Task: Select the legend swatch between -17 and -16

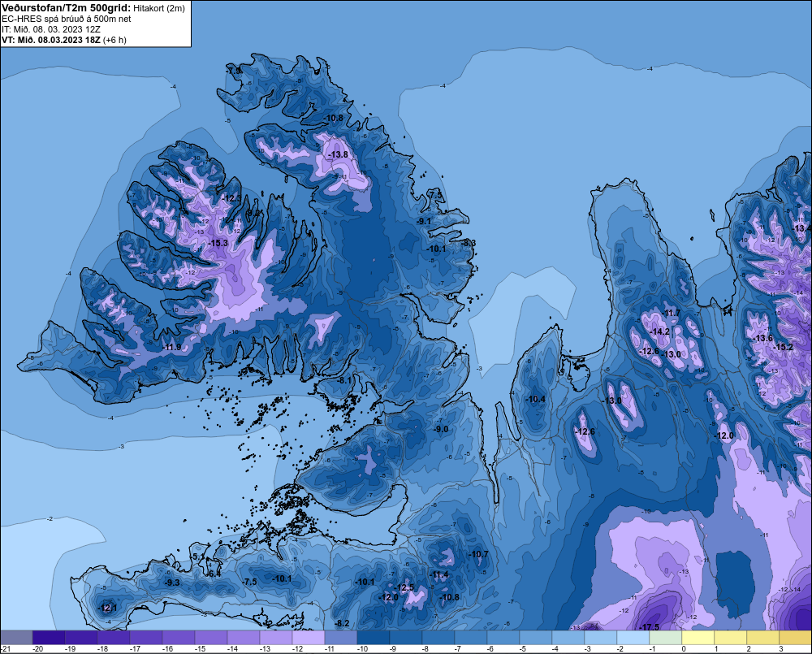Action: (x=146, y=637)
